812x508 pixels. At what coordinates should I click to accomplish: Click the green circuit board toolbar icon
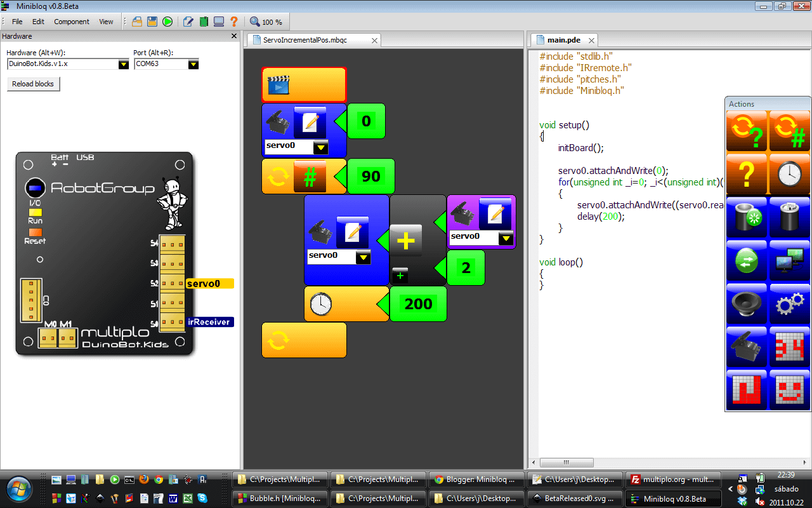pos(204,22)
